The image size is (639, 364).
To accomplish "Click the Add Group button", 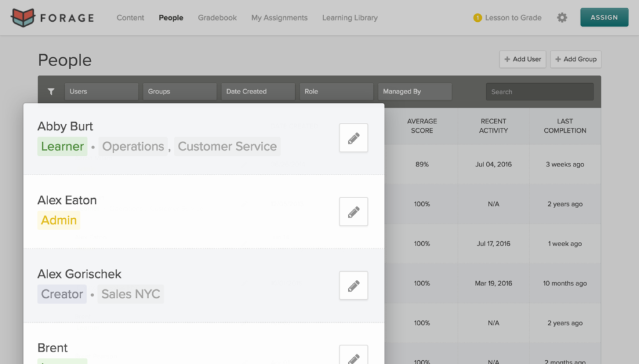I will coord(575,59).
